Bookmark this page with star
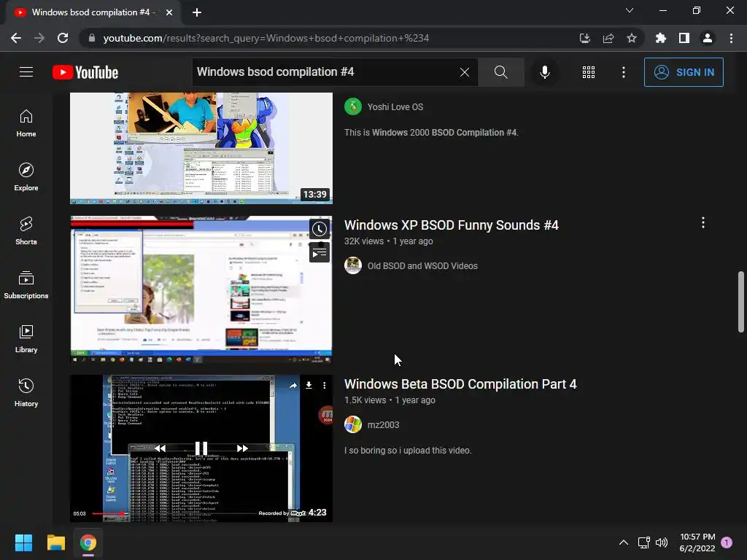Image resolution: width=747 pixels, height=560 pixels. [632, 38]
